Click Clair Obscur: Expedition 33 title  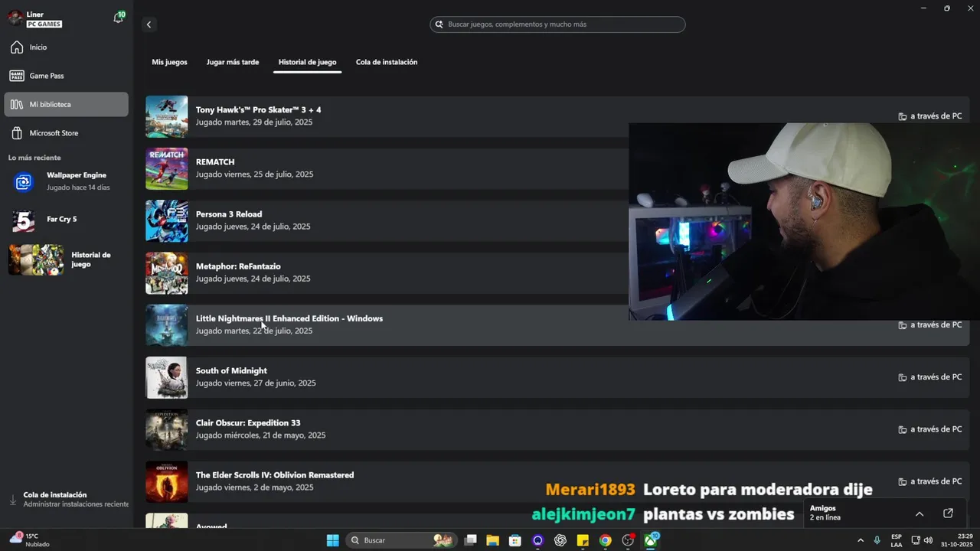coord(248,422)
